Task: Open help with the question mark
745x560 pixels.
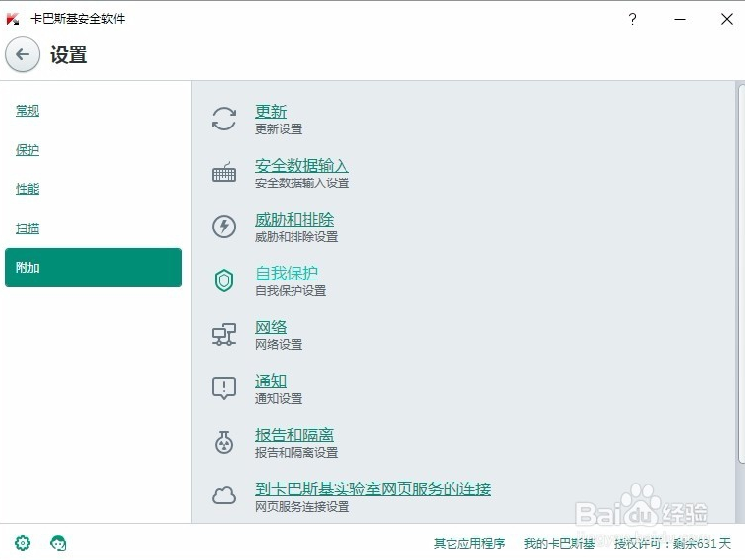Action: pos(632,19)
